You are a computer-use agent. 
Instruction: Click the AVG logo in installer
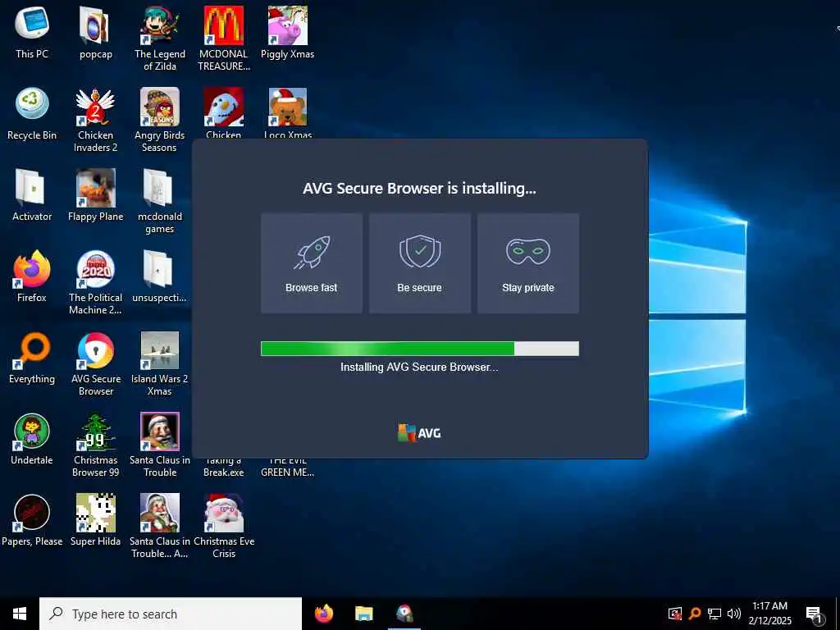(x=419, y=433)
